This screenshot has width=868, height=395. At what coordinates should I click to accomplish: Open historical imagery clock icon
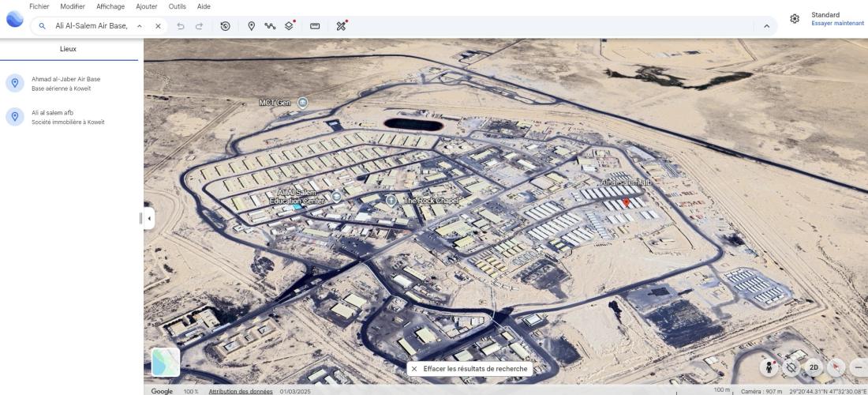click(225, 26)
